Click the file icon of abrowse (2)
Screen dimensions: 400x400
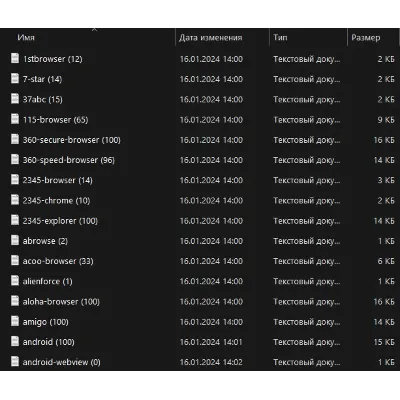click(15, 240)
